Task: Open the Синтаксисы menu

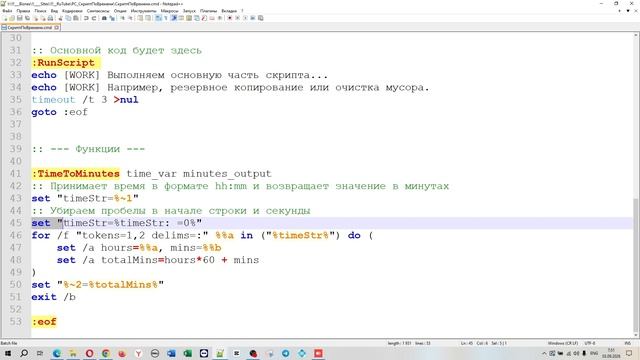Action: point(98,11)
